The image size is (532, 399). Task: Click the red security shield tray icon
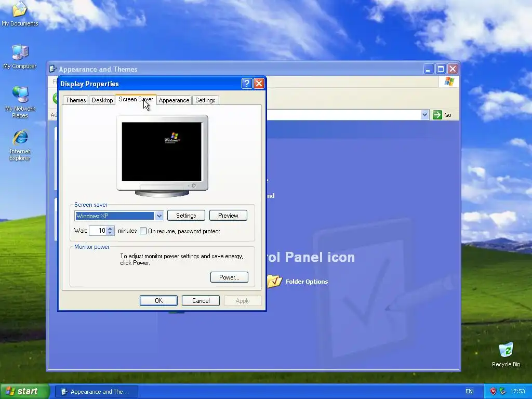[493, 391]
